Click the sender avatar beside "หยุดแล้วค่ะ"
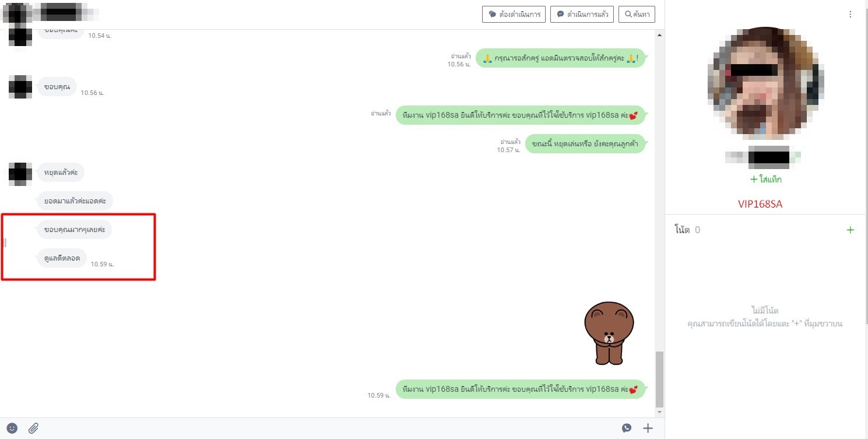This screenshot has width=868, height=439. (20, 173)
